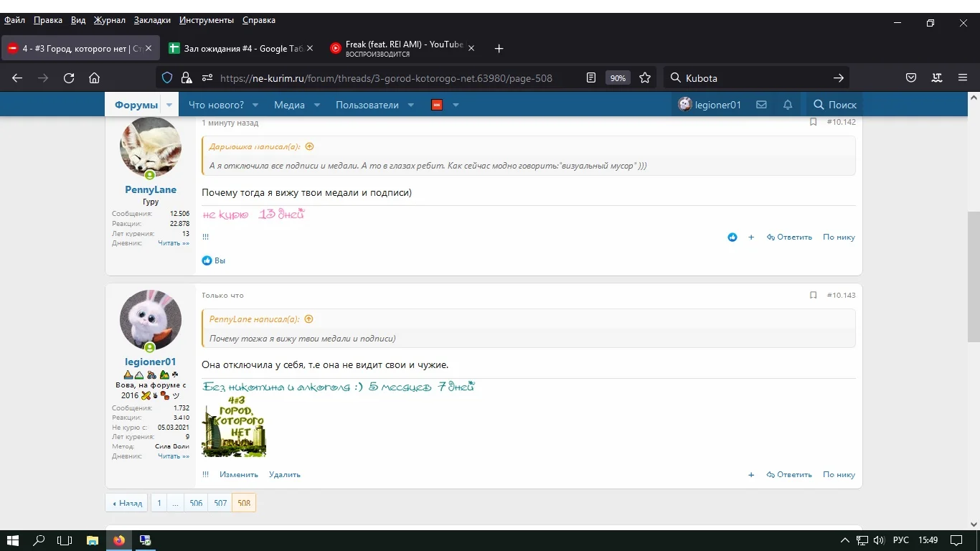This screenshot has width=980, height=551.
Task: Save page to Pocket via its toolbar icon
Action: tap(910, 77)
